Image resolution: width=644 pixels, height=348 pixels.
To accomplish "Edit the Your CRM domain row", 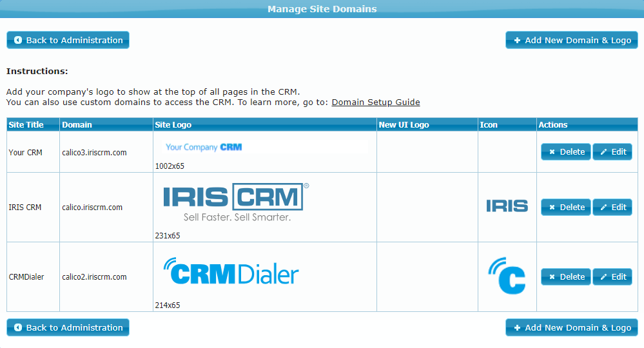I will point(612,152).
